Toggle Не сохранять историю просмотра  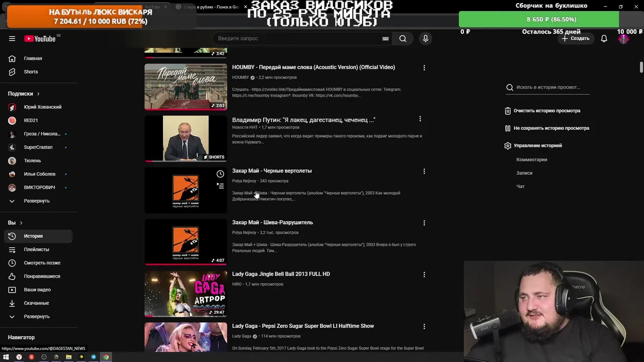(x=547, y=128)
